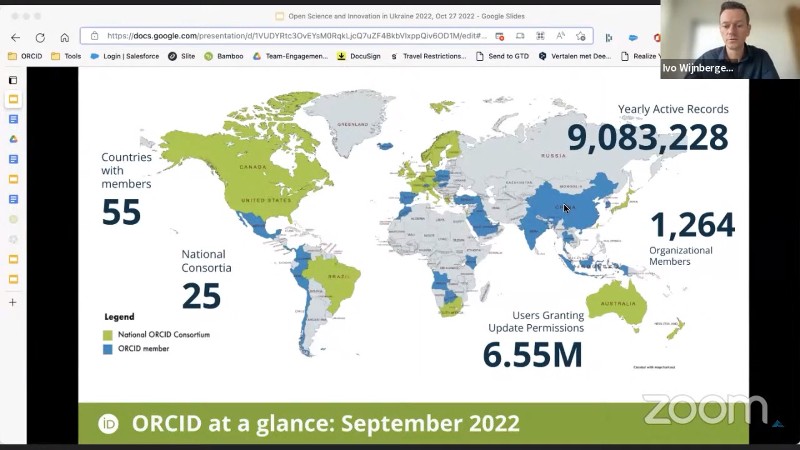This screenshot has height=450, width=800.
Task: Open the Read Aloud (A) icon in address bar
Action: pyautogui.click(x=561, y=36)
